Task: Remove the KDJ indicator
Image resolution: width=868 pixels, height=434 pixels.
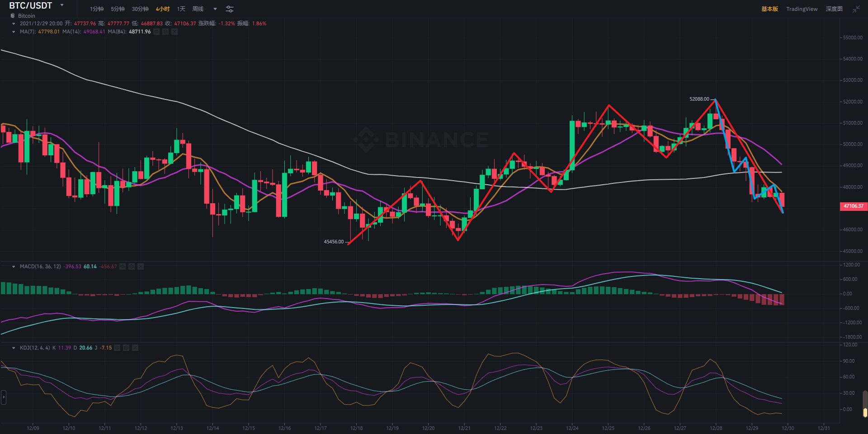Action: tap(135, 348)
